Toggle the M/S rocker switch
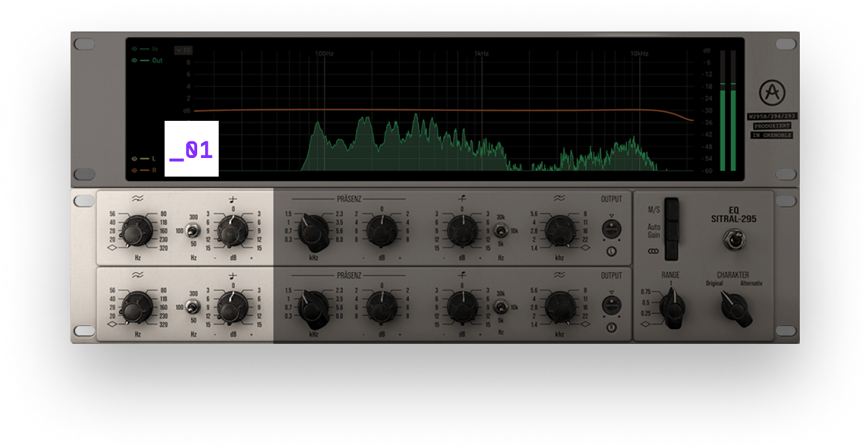868x448 pixels. click(672, 209)
